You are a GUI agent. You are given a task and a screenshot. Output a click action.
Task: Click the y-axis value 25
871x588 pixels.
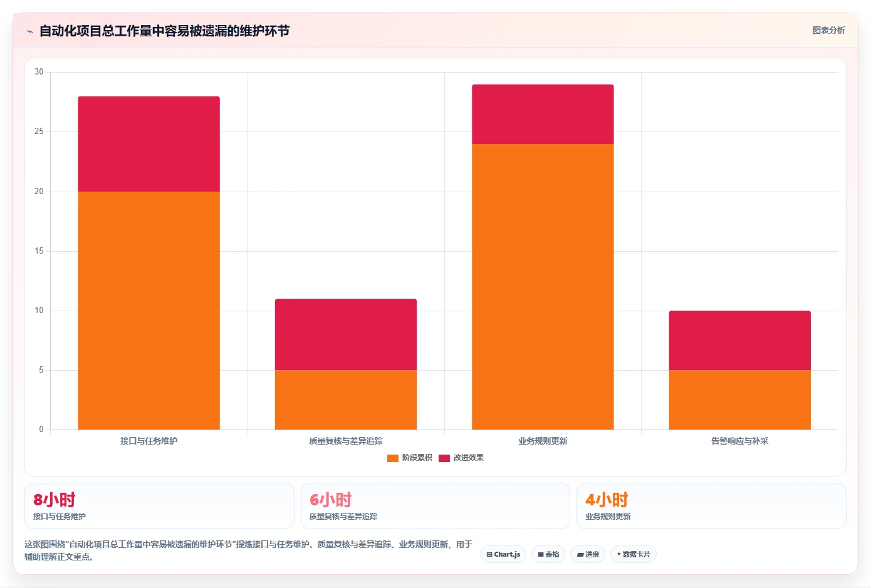pos(39,132)
